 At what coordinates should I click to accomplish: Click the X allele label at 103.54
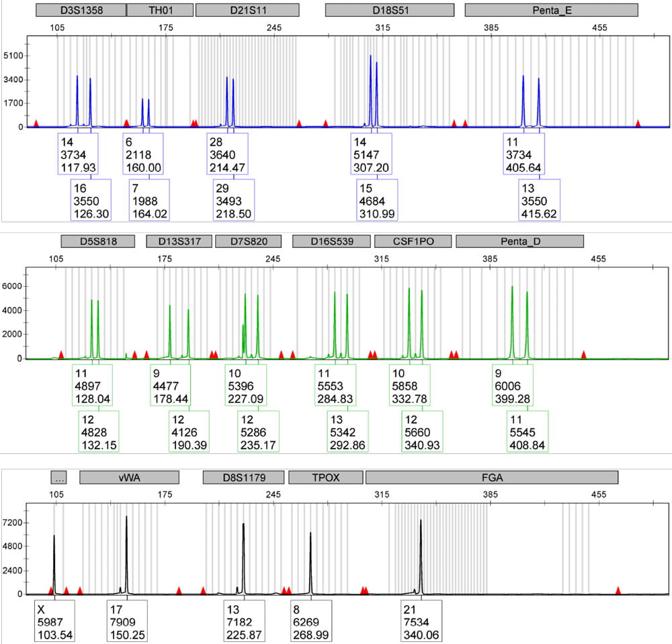tap(54, 621)
